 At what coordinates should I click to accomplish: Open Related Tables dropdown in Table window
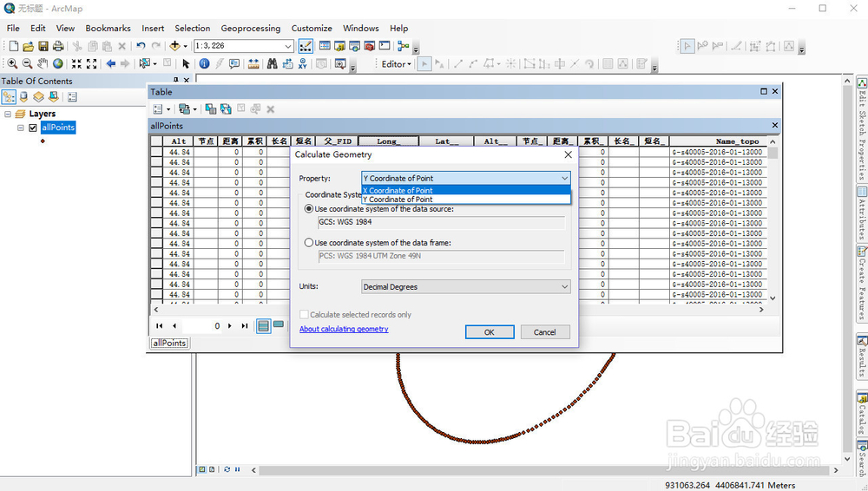tap(187, 109)
